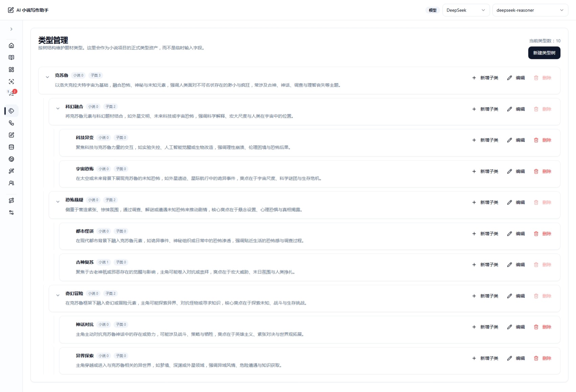Select the database cylinder icon in the sidebar
576x392 pixels.
click(x=11, y=147)
